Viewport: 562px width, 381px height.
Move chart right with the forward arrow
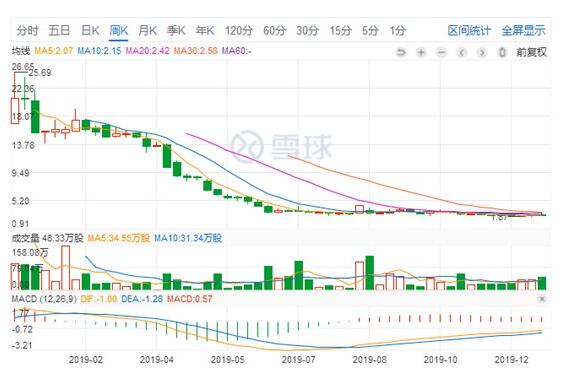(482, 53)
